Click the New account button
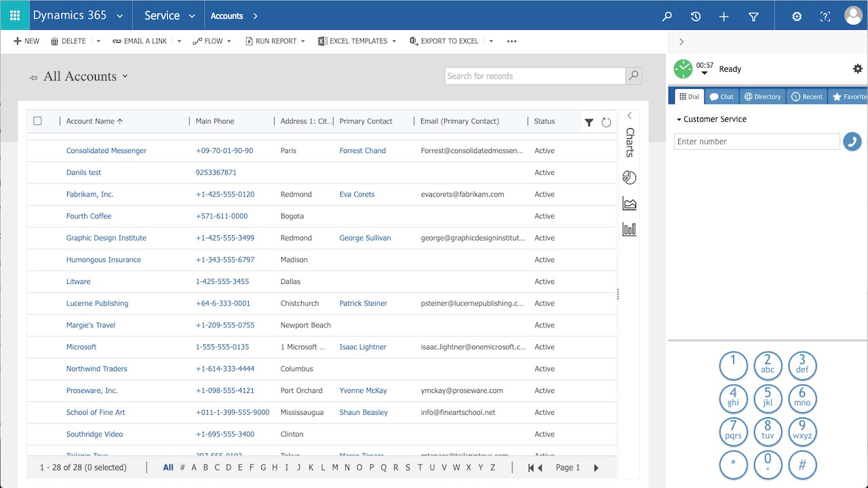868x488 pixels. pos(26,41)
